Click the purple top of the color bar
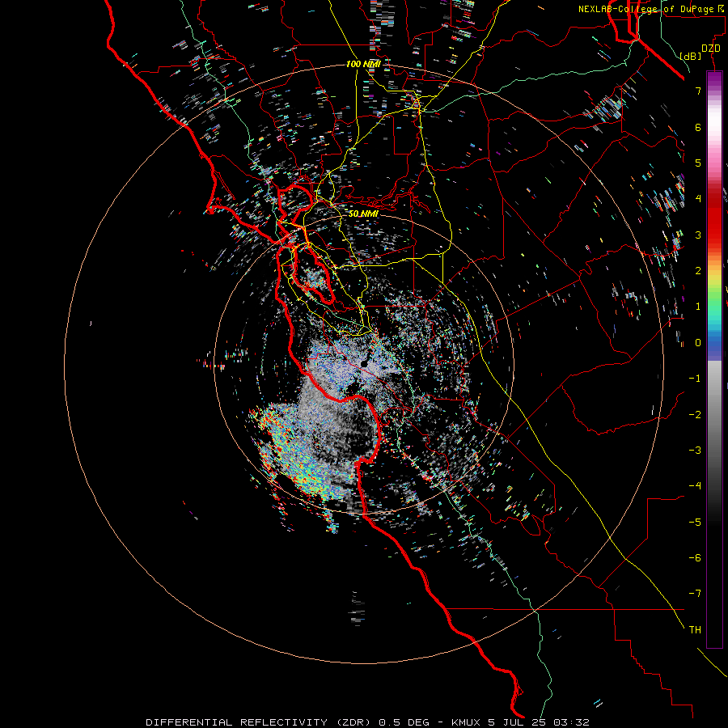This screenshot has width=728, height=728. 714,79
